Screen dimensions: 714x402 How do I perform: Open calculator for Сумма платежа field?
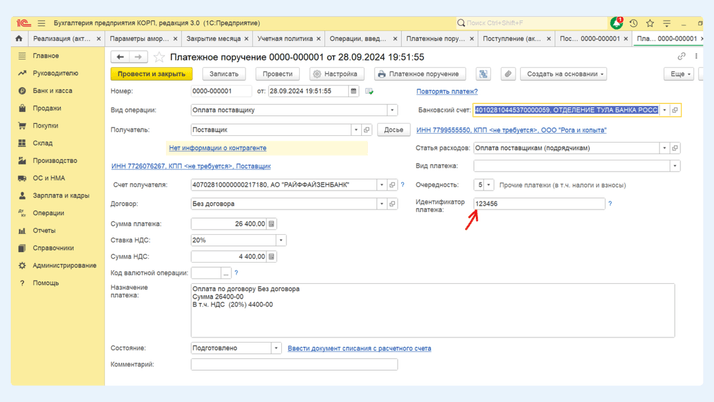click(x=271, y=224)
